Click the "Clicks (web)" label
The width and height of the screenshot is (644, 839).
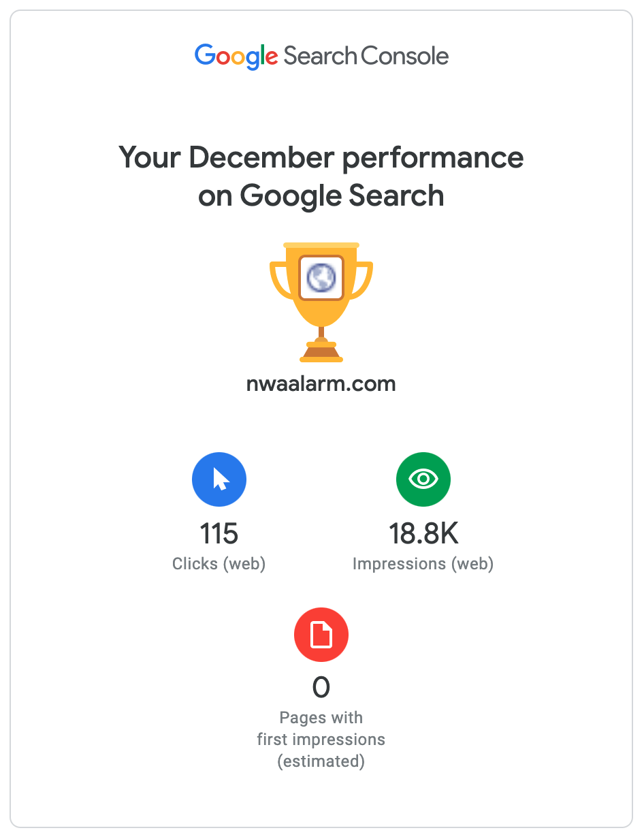pyautogui.click(x=219, y=564)
